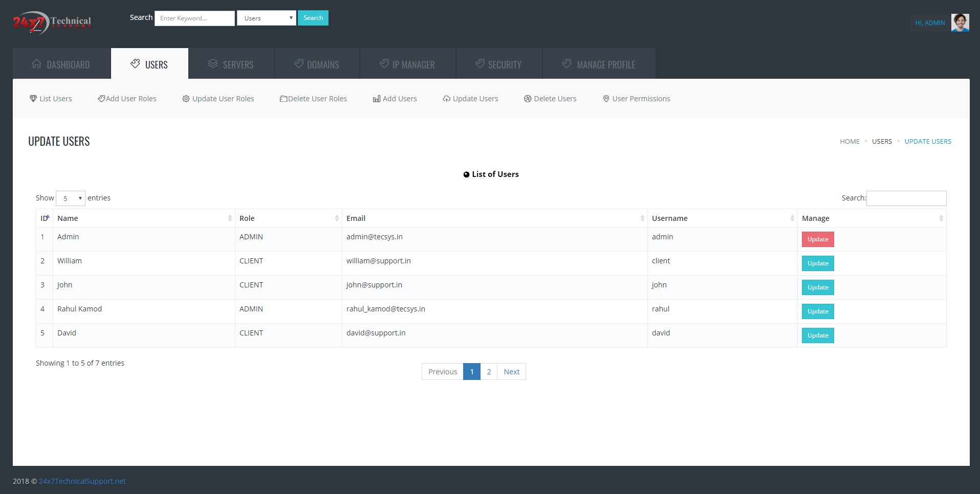Open the Show entries count dropdown

[x=71, y=198]
